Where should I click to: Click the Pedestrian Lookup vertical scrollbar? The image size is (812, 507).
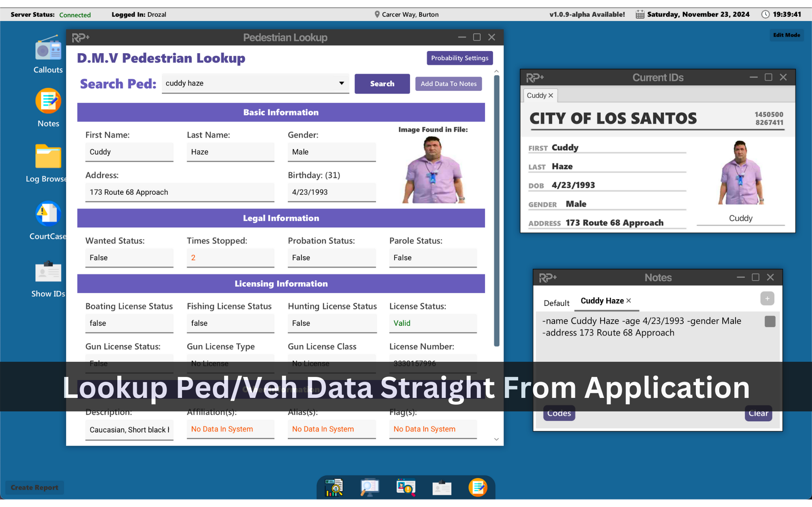tap(496, 210)
